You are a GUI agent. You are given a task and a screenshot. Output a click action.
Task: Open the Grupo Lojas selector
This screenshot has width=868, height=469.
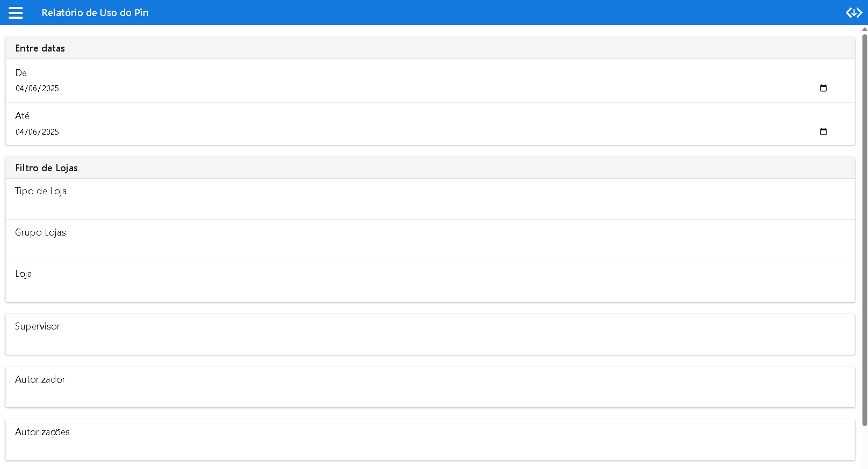coord(430,240)
